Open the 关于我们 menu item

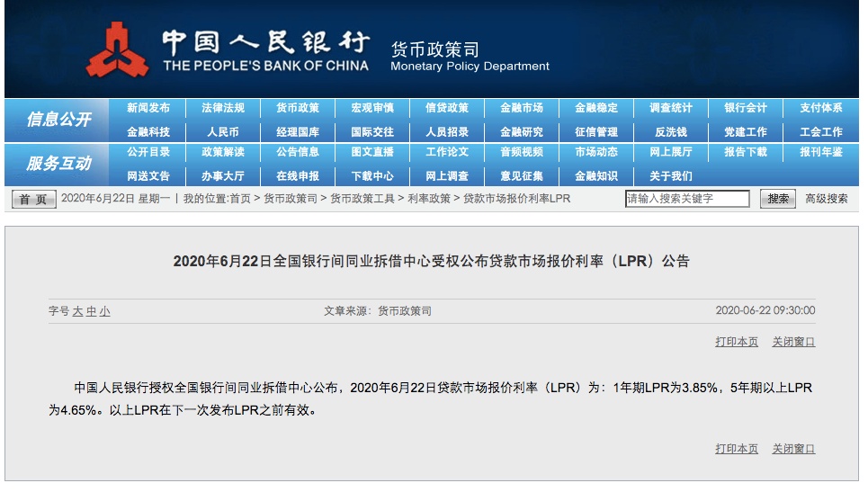(671, 176)
